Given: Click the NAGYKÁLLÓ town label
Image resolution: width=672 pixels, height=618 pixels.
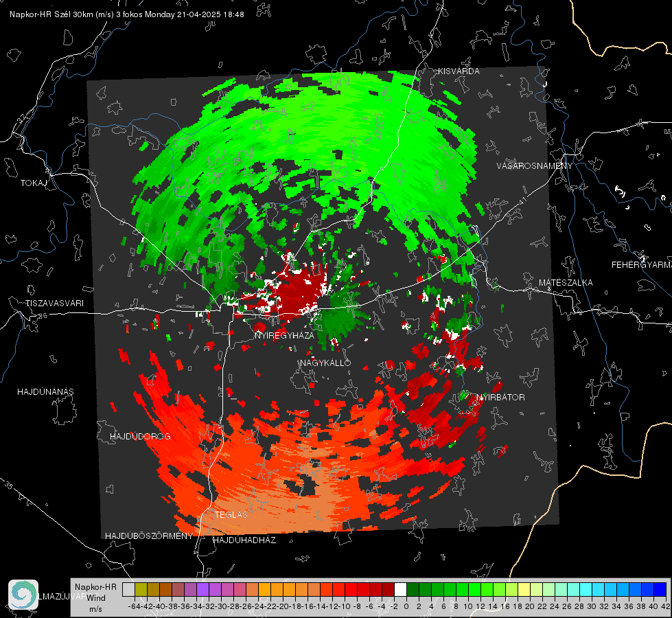Looking at the screenshot, I should [x=325, y=363].
